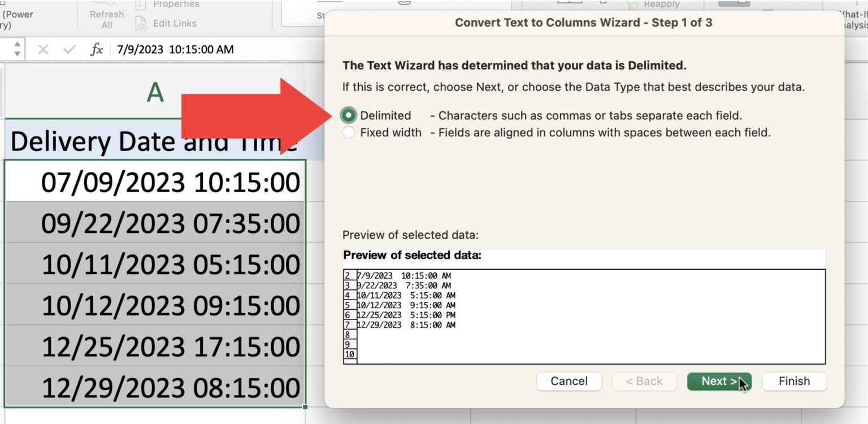This screenshot has width=868, height=424.
Task: Click the Insert Function (fx) icon
Action: [96, 49]
